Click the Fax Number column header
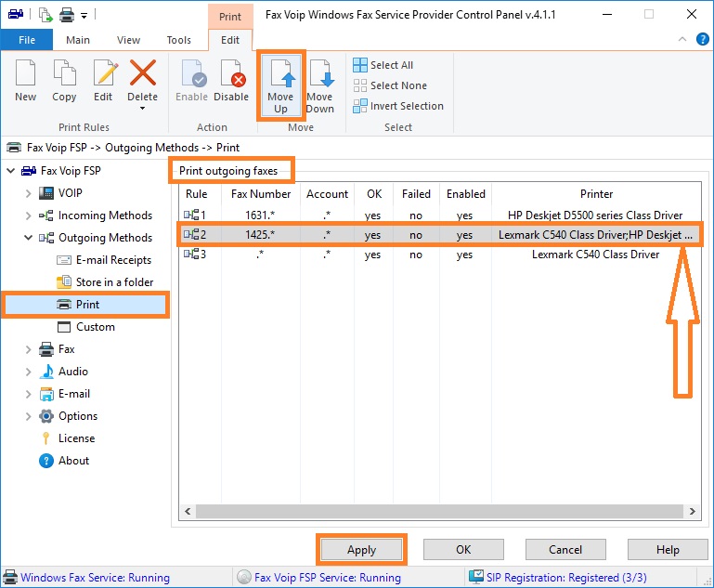Image resolution: width=714 pixels, height=588 pixels. pos(261,194)
